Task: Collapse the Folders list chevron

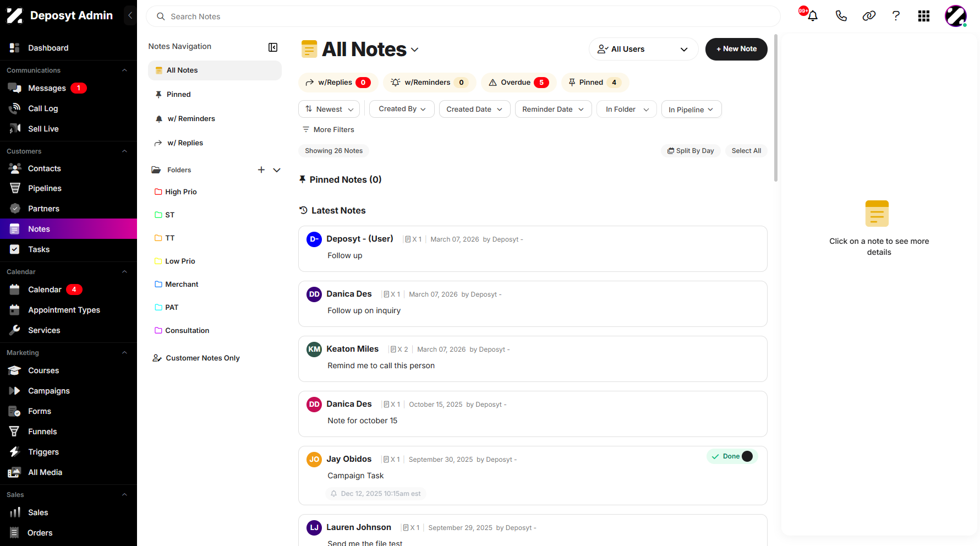Action: (x=277, y=170)
